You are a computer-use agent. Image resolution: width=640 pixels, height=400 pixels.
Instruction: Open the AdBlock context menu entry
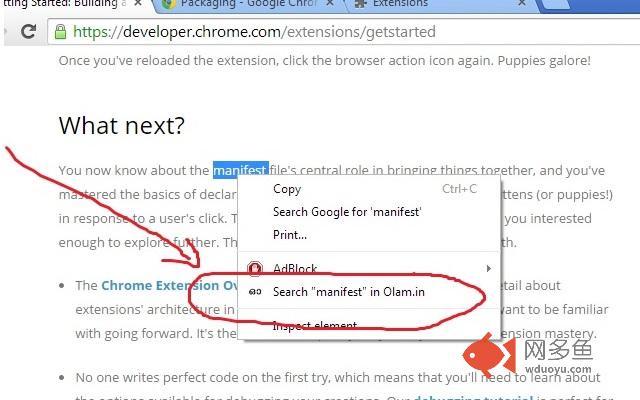coord(369,268)
